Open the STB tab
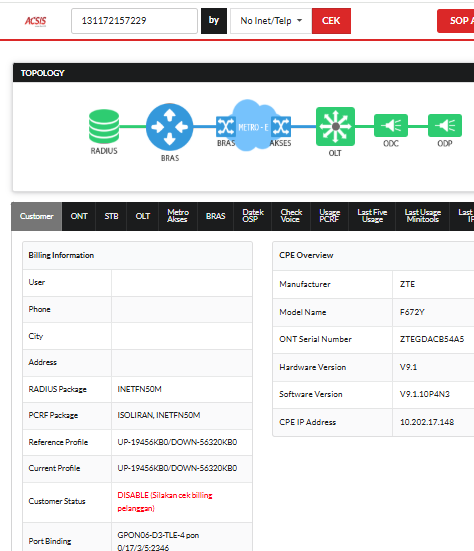The width and height of the screenshot is (474, 551). click(111, 216)
